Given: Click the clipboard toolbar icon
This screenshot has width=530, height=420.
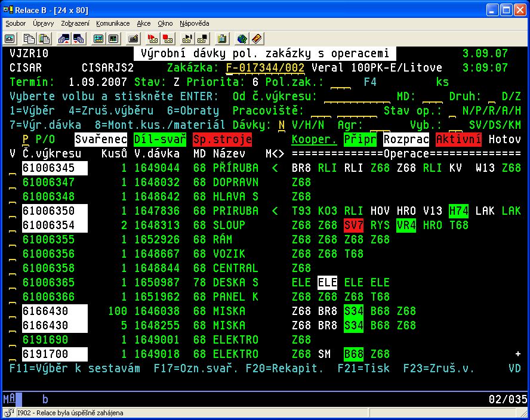Looking at the screenshot, I should pos(222,39).
